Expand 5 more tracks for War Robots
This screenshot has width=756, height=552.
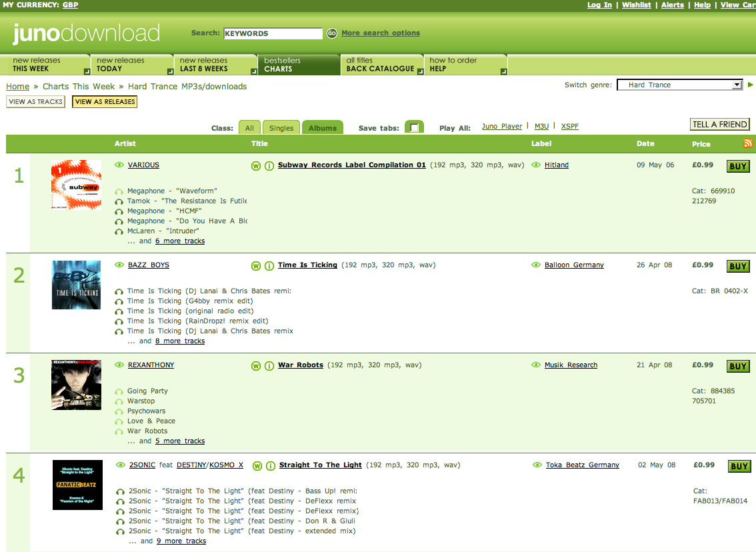pos(180,441)
